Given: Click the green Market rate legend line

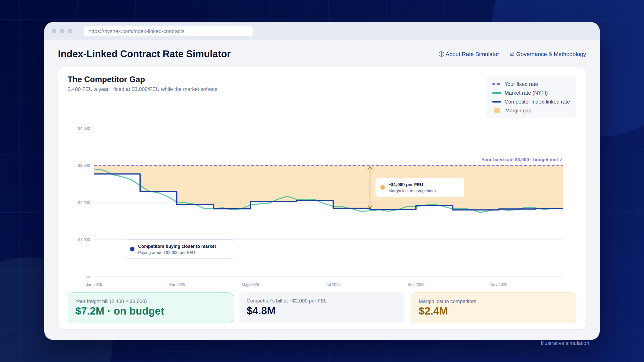Looking at the screenshot, I should (x=496, y=93).
